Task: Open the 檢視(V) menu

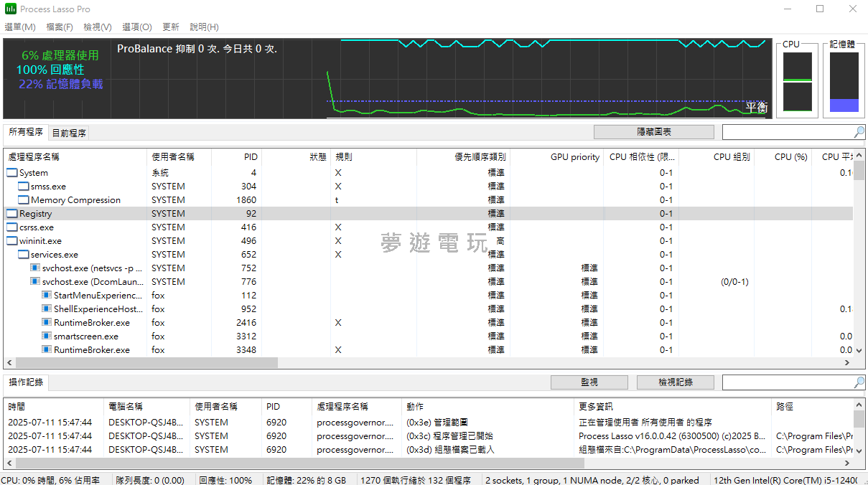Action: click(98, 27)
